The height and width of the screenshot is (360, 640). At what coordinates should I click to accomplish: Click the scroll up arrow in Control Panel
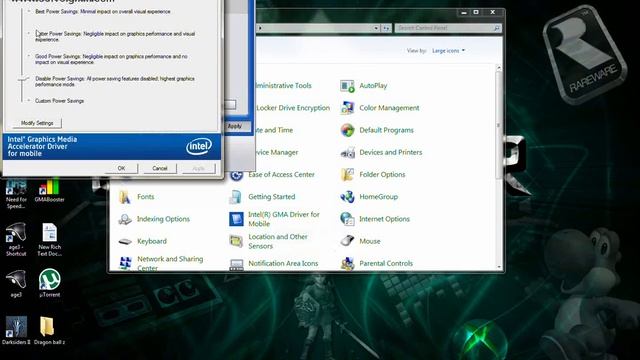499,68
